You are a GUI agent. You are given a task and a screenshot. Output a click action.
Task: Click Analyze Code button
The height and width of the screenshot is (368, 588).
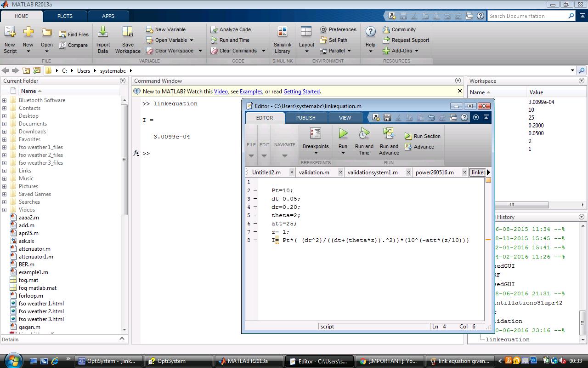pyautogui.click(x=231, y=29)
